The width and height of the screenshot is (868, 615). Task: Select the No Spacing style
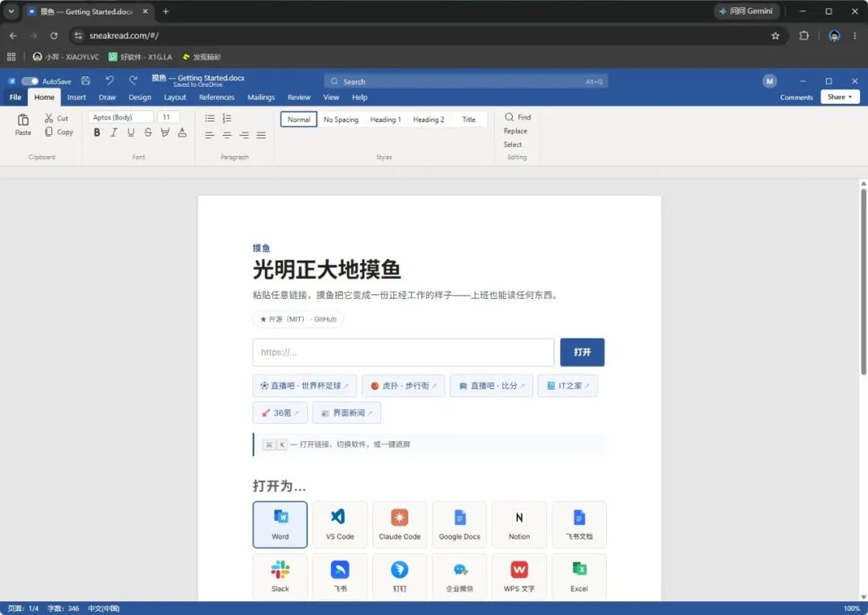[341, 120]
